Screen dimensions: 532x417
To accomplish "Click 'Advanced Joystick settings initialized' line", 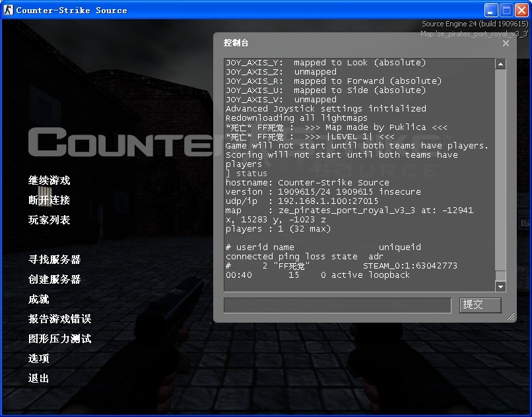I will pos(326,109).
